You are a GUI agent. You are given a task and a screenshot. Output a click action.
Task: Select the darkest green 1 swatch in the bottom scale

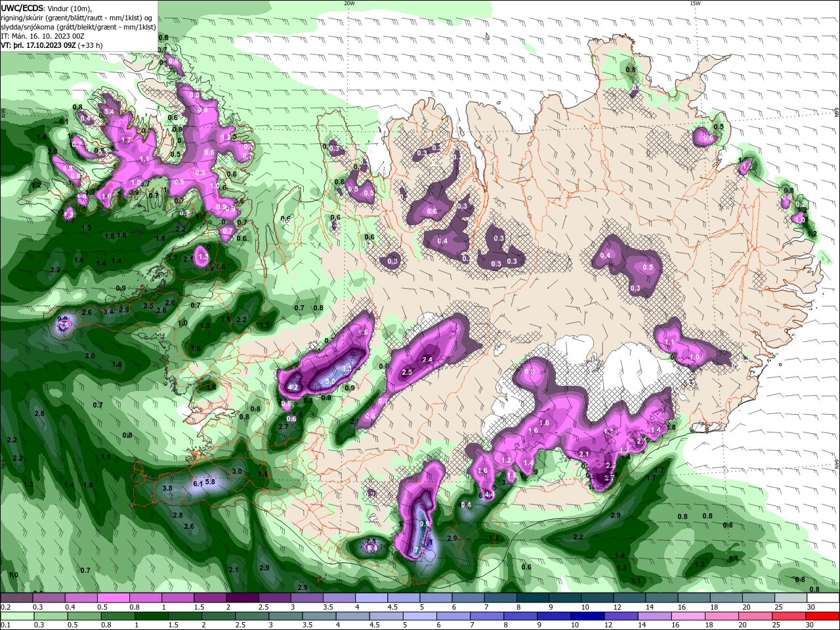[150, 616]
